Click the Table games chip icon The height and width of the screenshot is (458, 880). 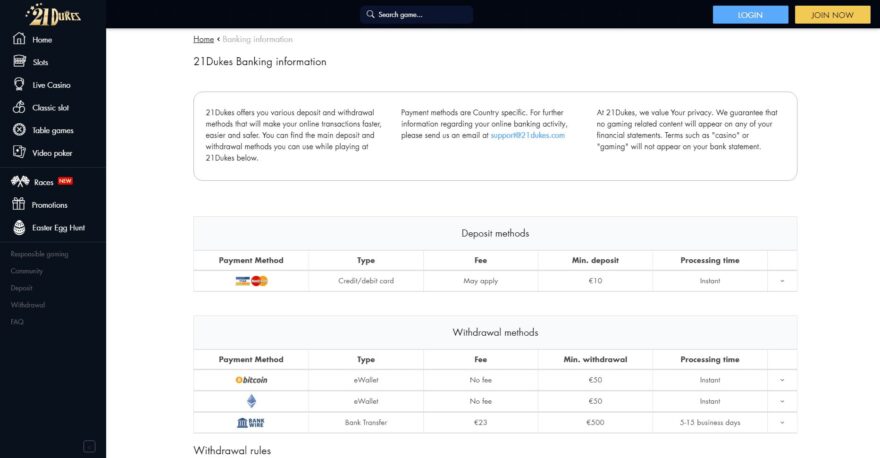pyautogui.click(x=19, y=130)
